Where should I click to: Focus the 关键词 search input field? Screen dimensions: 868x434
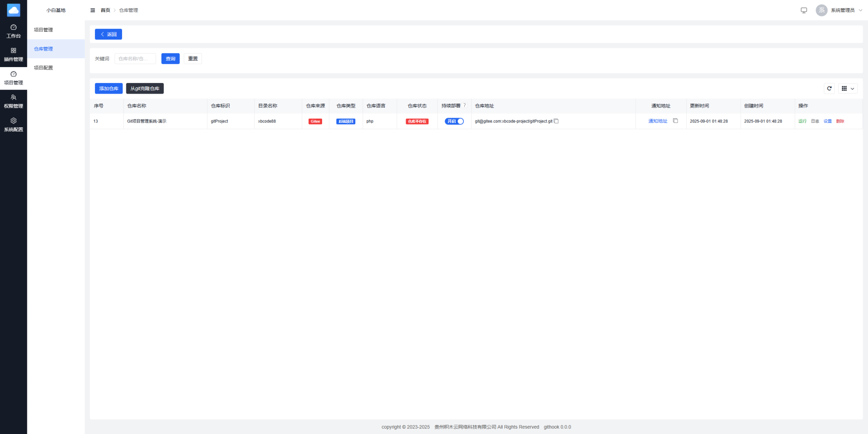(x=135, y=59)
